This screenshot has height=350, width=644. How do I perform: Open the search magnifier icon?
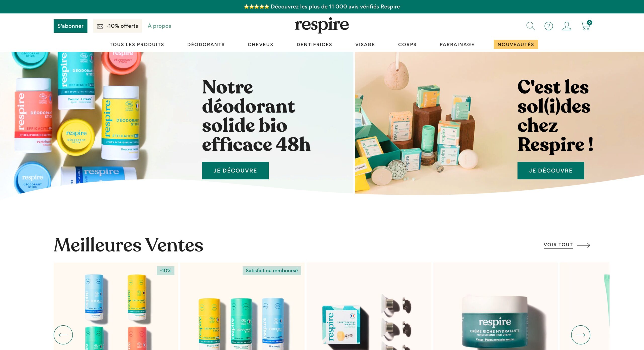[x=531, y=26]
